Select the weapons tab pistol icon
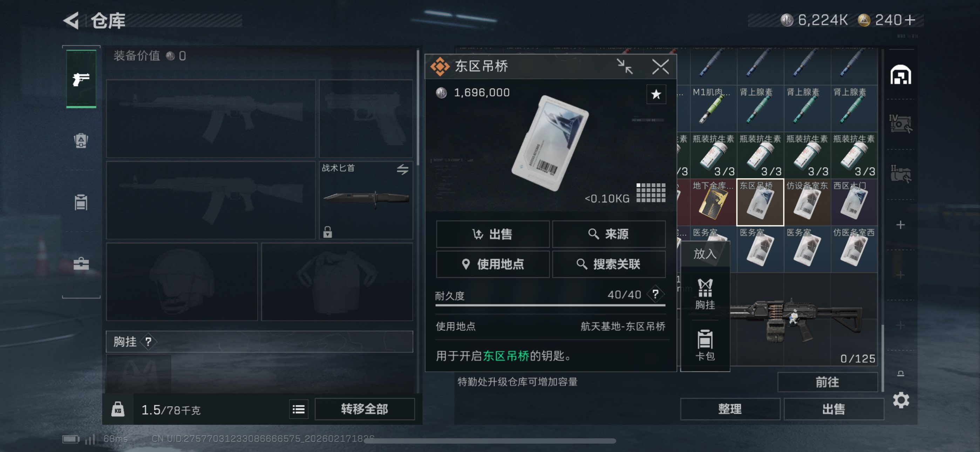The image size is (980, 452). click(81, 79)
